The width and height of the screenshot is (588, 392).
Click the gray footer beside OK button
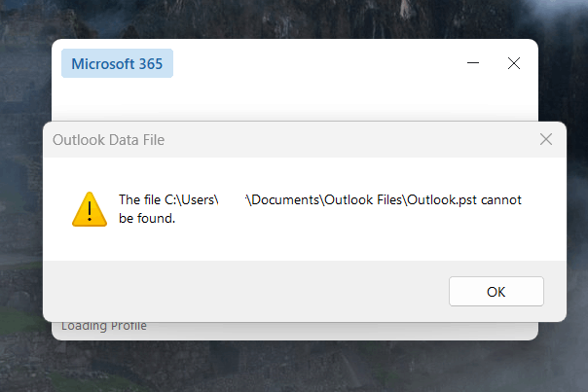coord(243,291)
